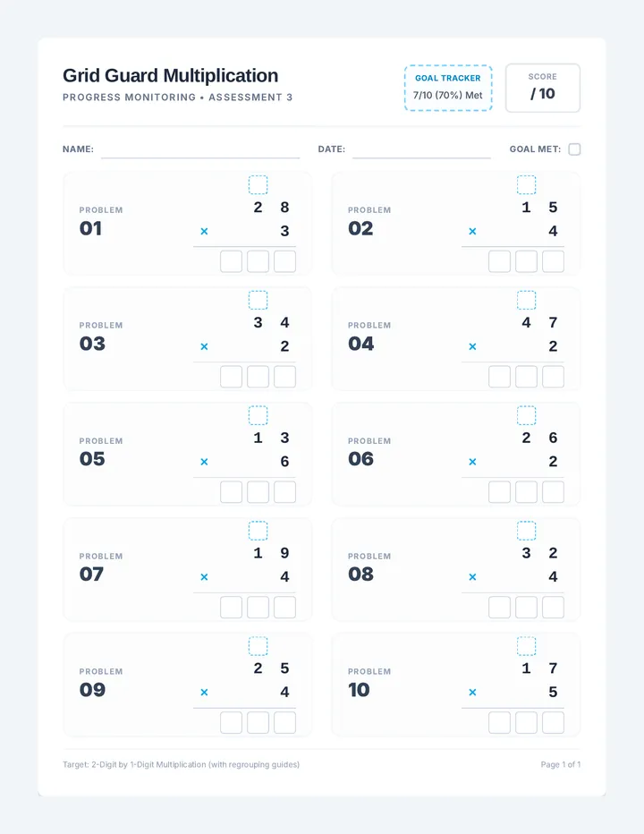Click Problem 04 dashed regrouping box
644x834 pixels.
[527, 300]
